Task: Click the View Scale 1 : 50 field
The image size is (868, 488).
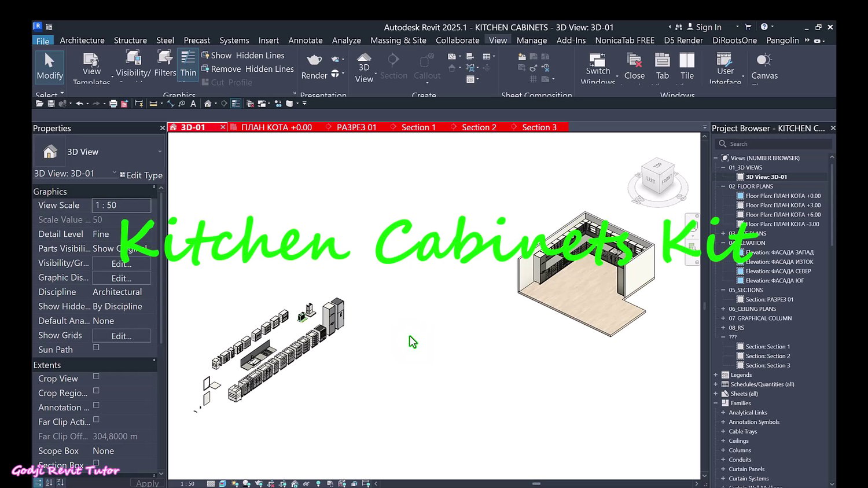Action: coord(122,206)
